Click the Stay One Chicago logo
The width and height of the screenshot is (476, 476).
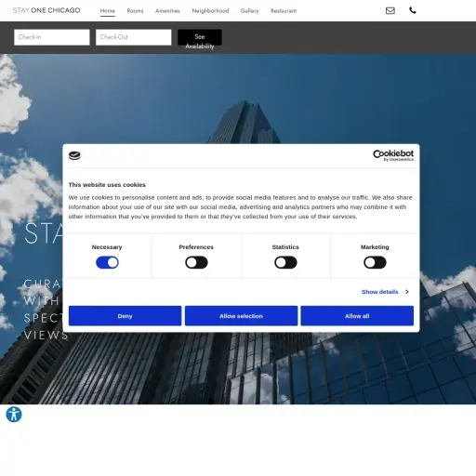[x=46, y=10]
